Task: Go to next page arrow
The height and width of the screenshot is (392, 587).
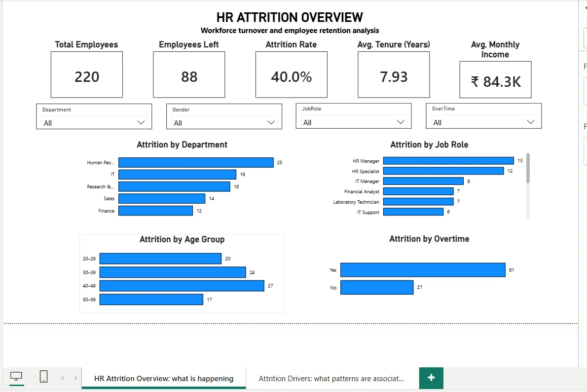Action: [x=75, y=378]
